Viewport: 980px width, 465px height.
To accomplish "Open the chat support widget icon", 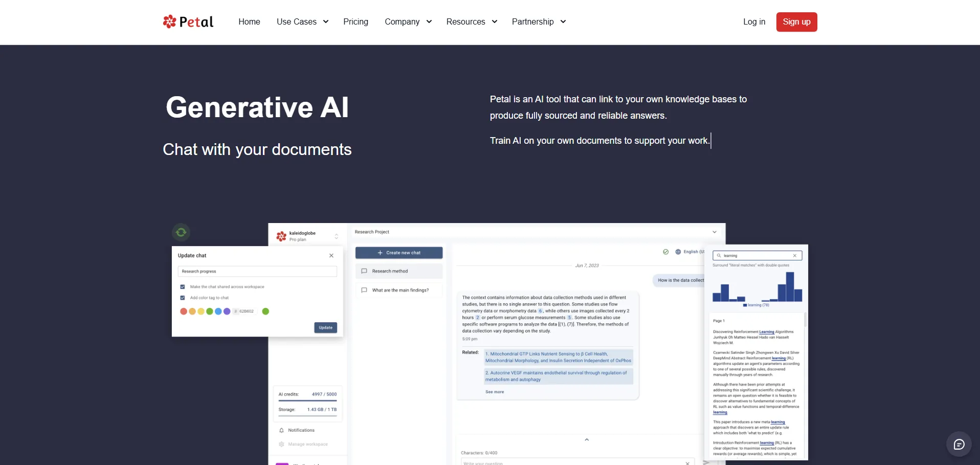I will pyautogui.click(x=959, y=444).
